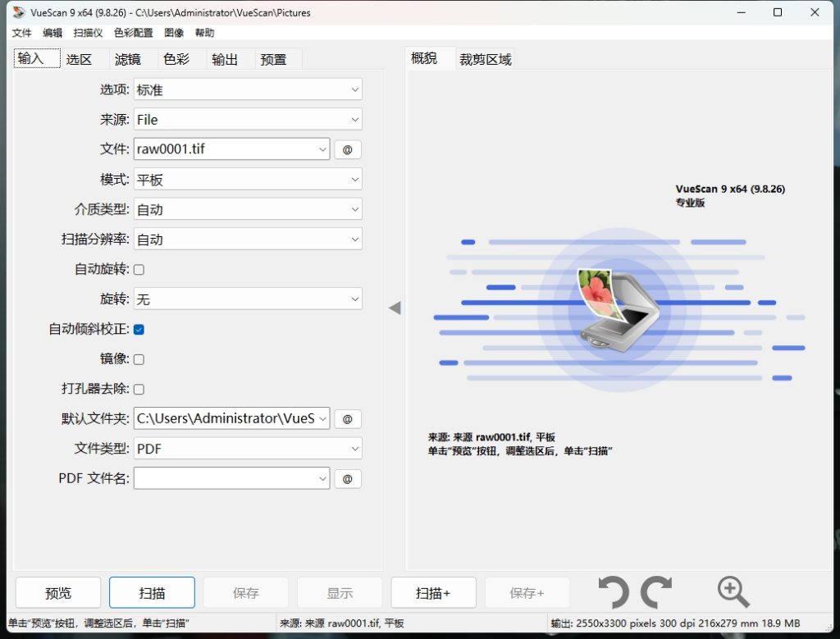Image resolution: width=840 pixels, height=639 pixels.
Task: Click the 保存 button
Action: [x=246, y=592]
